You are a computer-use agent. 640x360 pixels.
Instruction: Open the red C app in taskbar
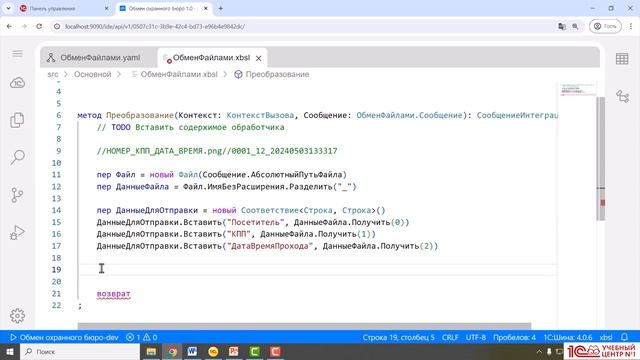point(275,351)
